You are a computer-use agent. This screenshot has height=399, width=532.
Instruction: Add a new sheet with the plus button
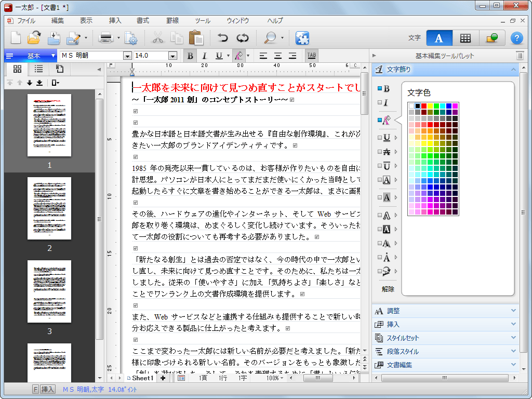point(163,378)
